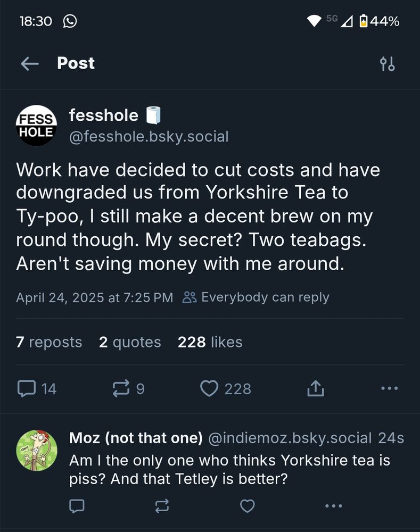Open the repost menu on Moz's reply
Screen dimensions: 420x532
pos(162,506)
